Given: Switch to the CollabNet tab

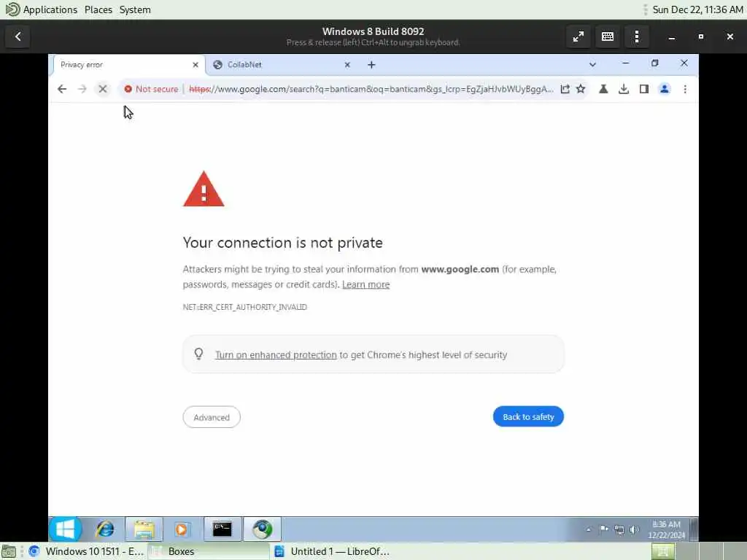Looking at the screenshot, I should point(281,65).
